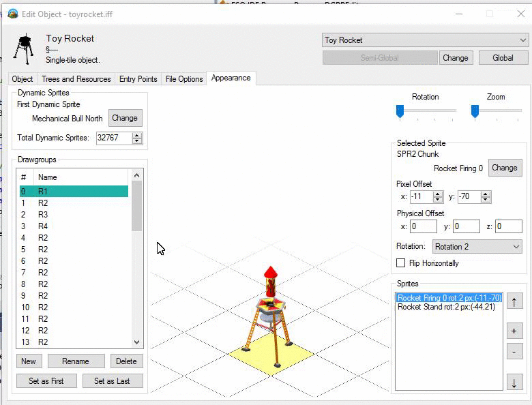Click Set as First button
The image size is (532, 405).
46,381
